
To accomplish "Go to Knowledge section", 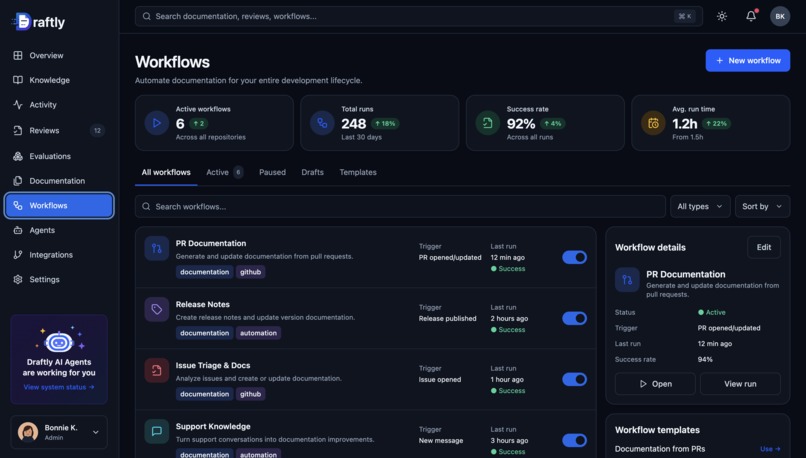I will pyautogui.click(x=59, y=80).
